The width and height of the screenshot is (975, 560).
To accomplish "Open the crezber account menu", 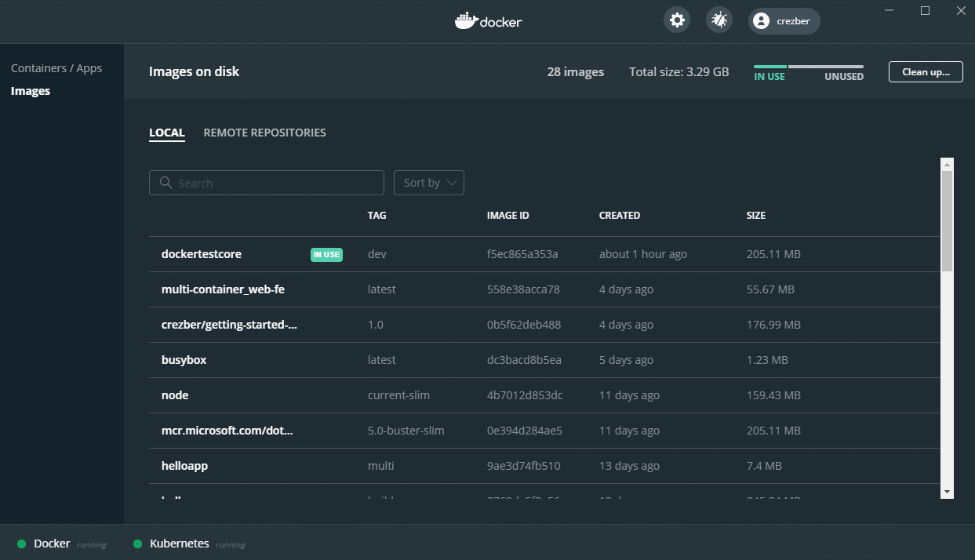I will coord(784,21).
